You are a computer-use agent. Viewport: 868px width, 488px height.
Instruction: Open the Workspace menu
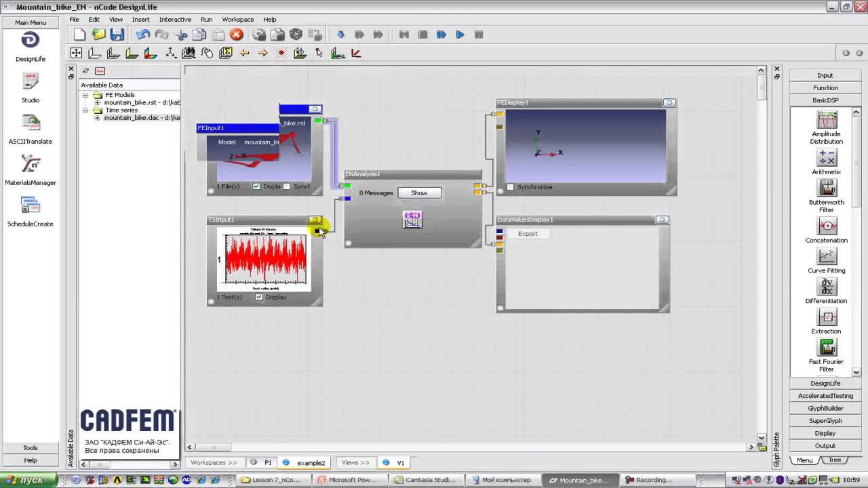(237, 20)
